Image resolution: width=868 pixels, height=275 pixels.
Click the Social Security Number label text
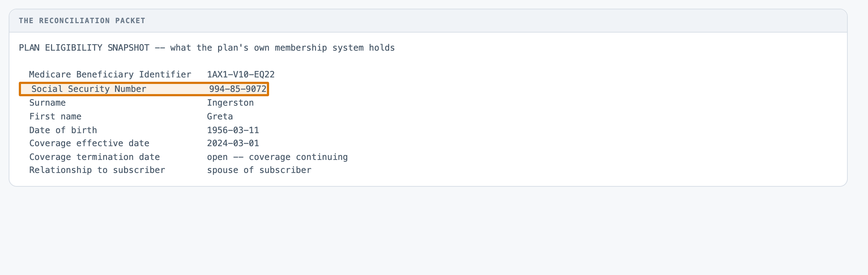(x=89, y=89)
